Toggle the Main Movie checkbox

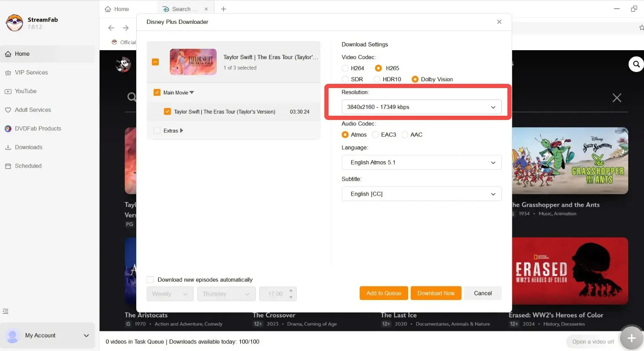coord(157,92)
